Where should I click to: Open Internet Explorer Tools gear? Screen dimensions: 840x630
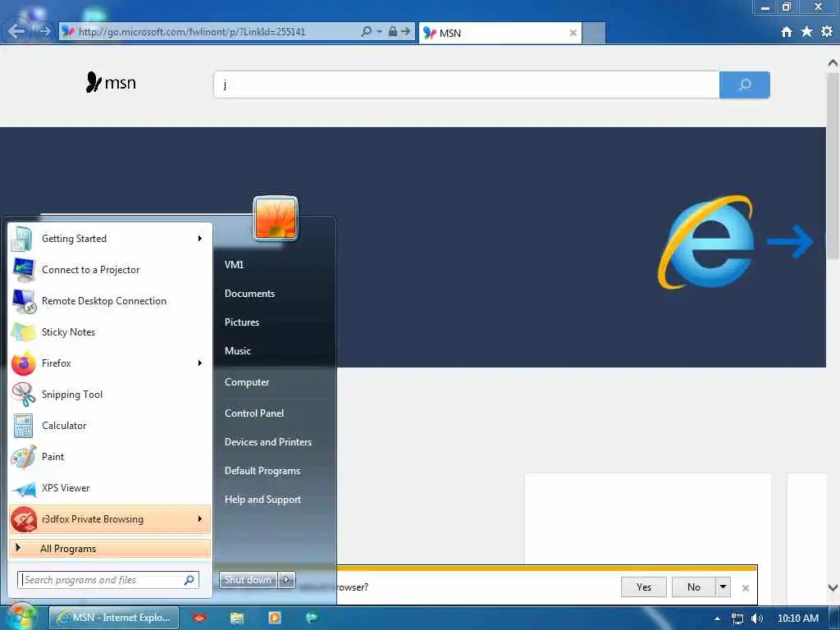point(827,32)
